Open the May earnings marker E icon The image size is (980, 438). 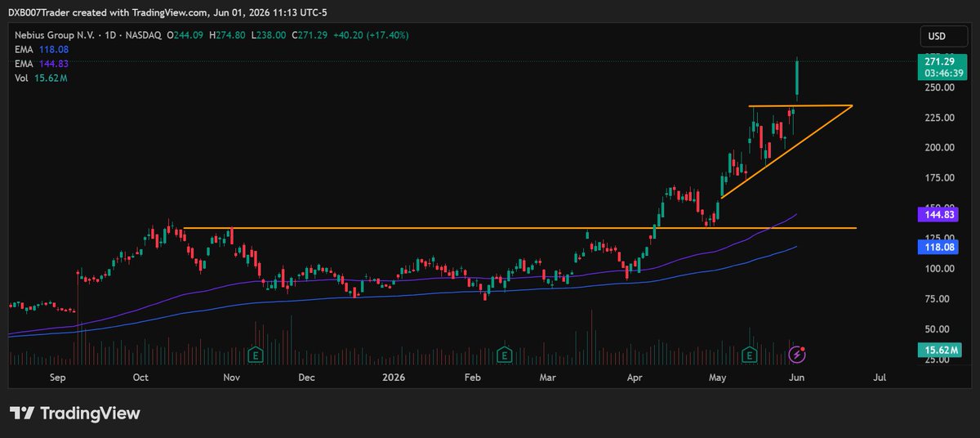750,355
